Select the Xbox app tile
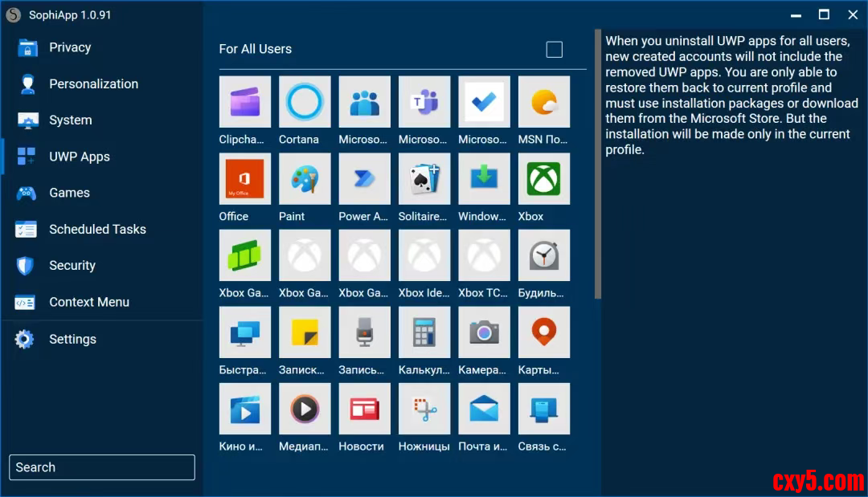 click(x=543, y=178)
